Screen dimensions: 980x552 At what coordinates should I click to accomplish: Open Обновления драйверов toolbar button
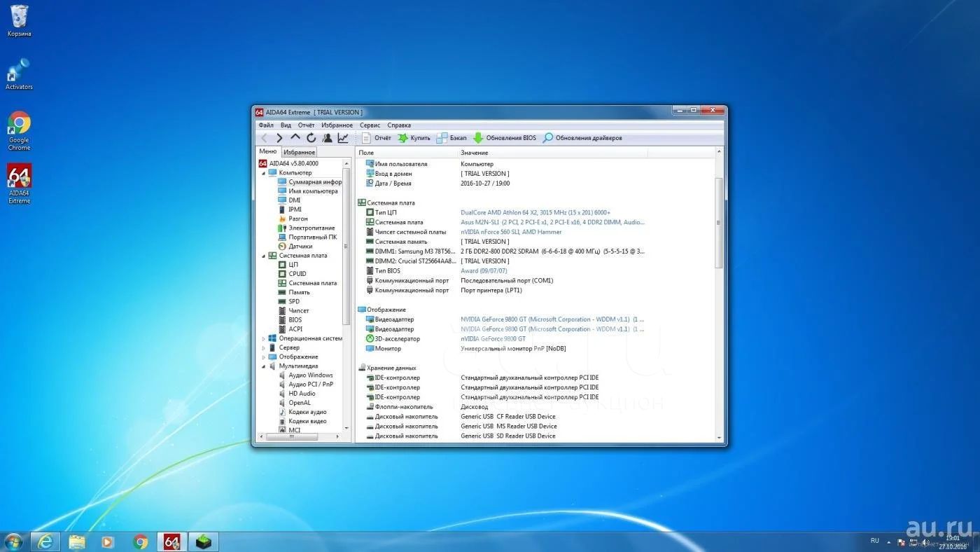click(582, 138)
